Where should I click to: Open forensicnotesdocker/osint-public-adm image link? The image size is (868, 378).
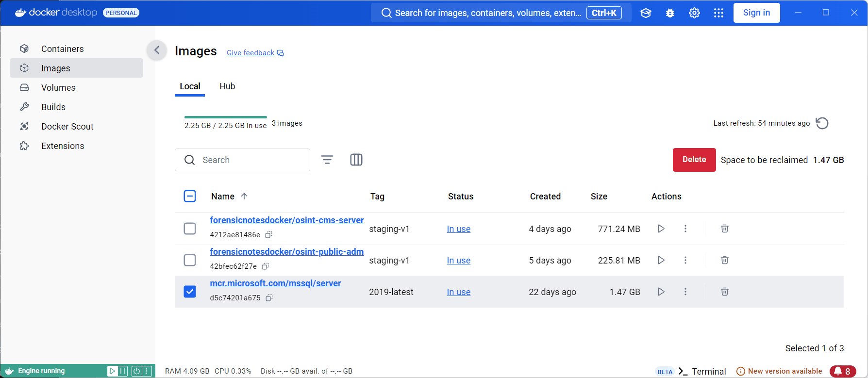(x=287, y=252)
